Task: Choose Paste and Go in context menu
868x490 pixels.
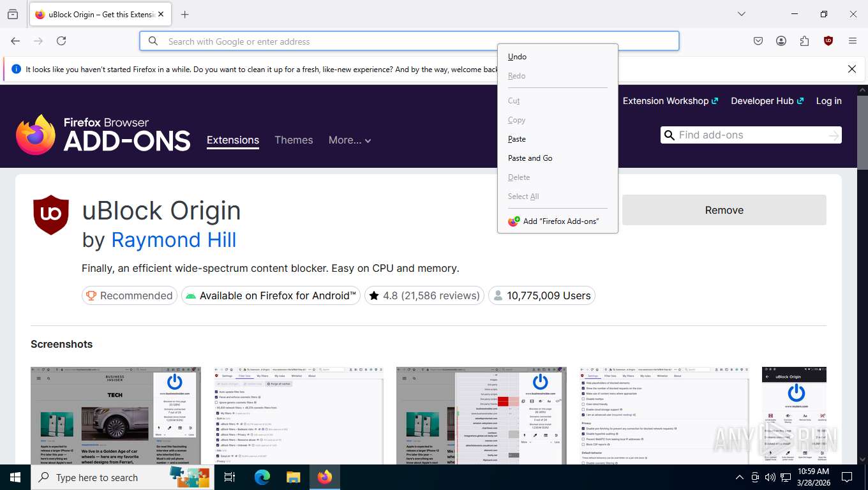Action: [x=558, y=158]
